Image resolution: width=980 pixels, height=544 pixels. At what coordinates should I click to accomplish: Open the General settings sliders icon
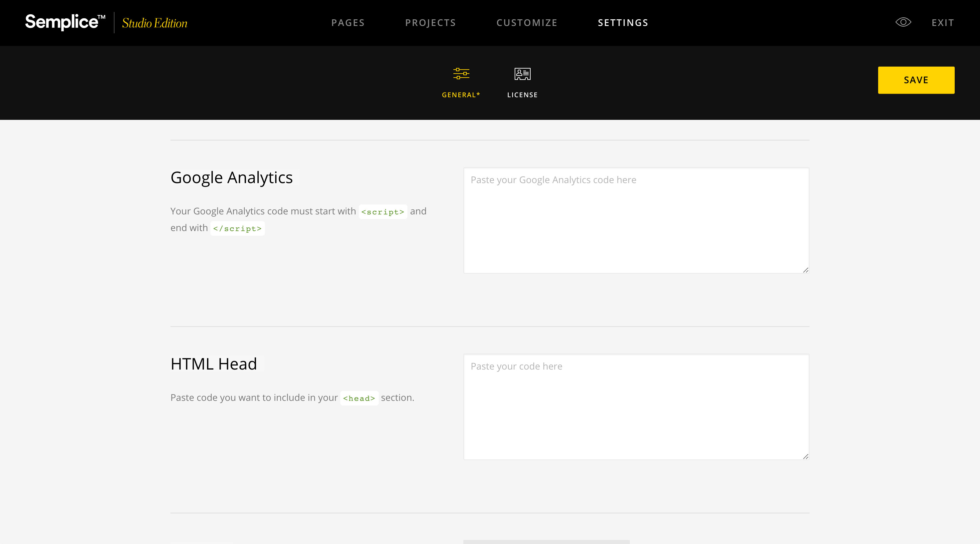(461, 74)
